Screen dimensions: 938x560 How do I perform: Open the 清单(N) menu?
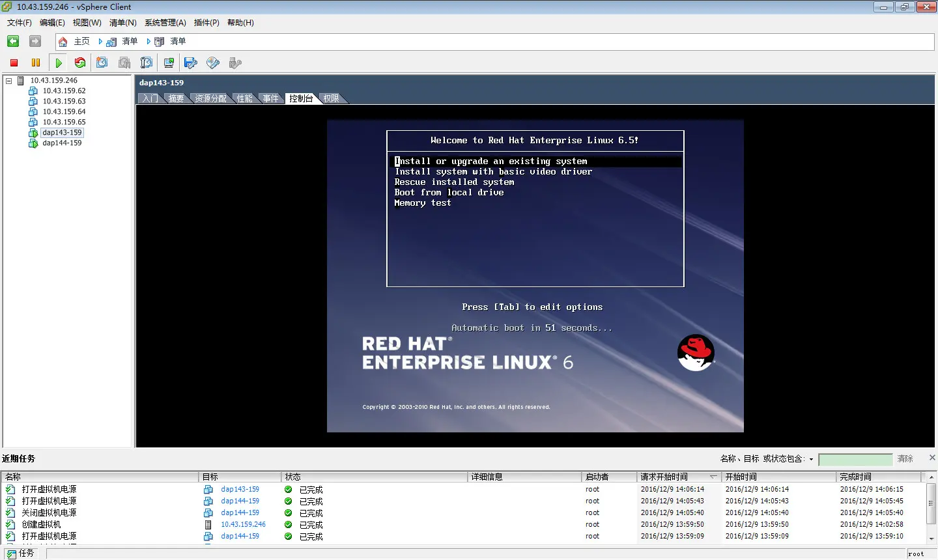122,23
